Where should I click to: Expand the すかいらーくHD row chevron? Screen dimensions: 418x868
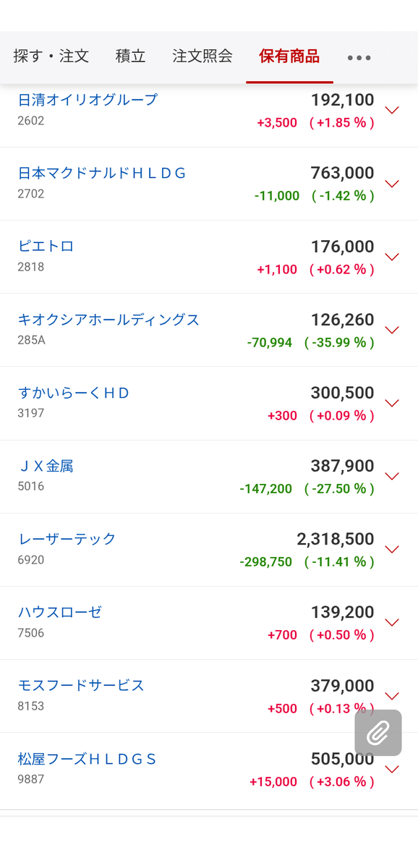pos(392,403)
